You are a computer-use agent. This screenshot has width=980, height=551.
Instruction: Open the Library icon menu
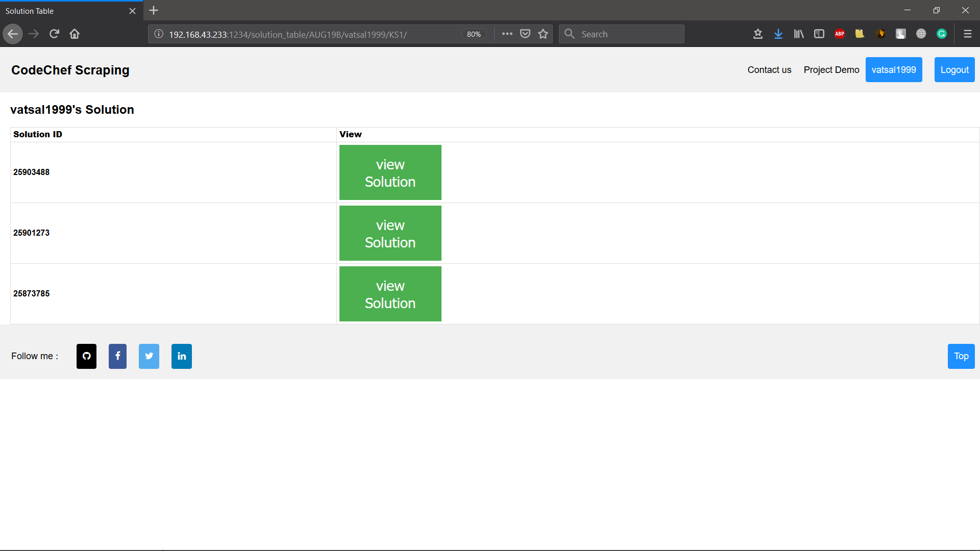click(x=799, y=34)
